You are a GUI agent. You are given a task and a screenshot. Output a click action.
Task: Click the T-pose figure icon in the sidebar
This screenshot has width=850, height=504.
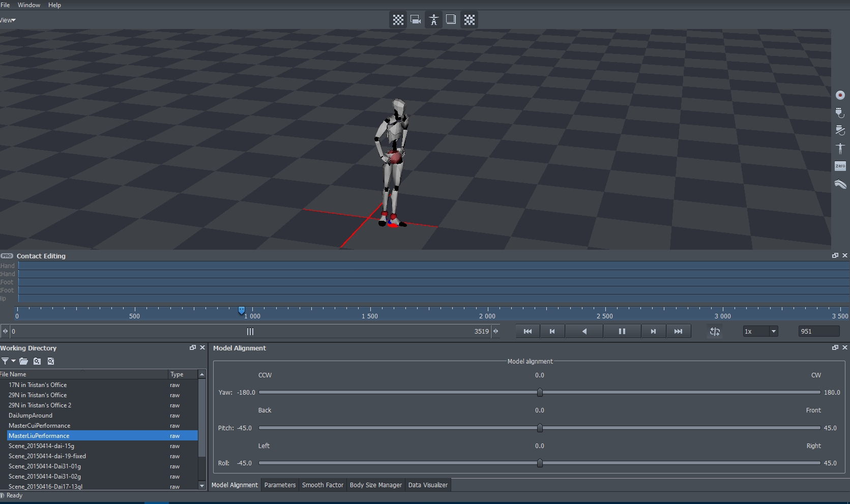[840, 148]
